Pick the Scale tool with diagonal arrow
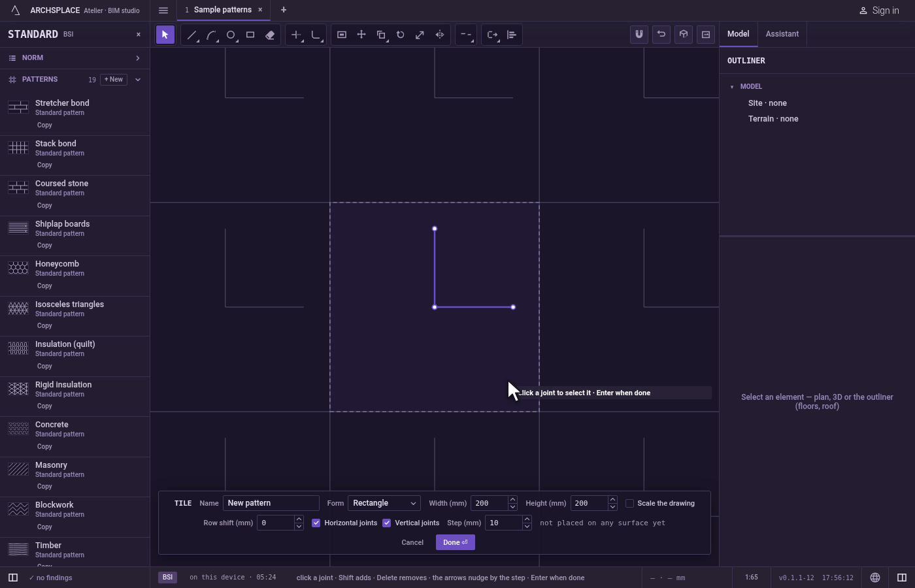The image size is (915, 588). tap(420, 35)
